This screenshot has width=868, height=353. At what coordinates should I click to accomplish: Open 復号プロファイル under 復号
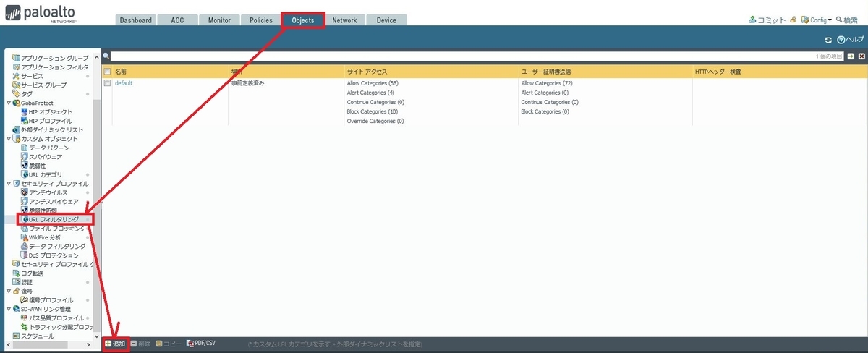point(46,300)
